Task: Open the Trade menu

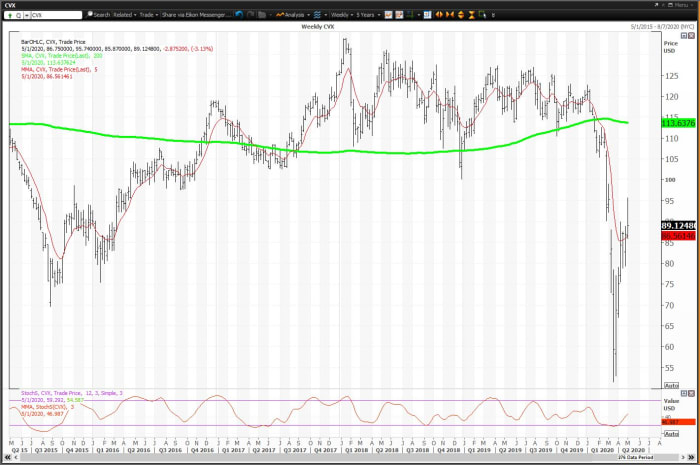Action: point(149,15)
